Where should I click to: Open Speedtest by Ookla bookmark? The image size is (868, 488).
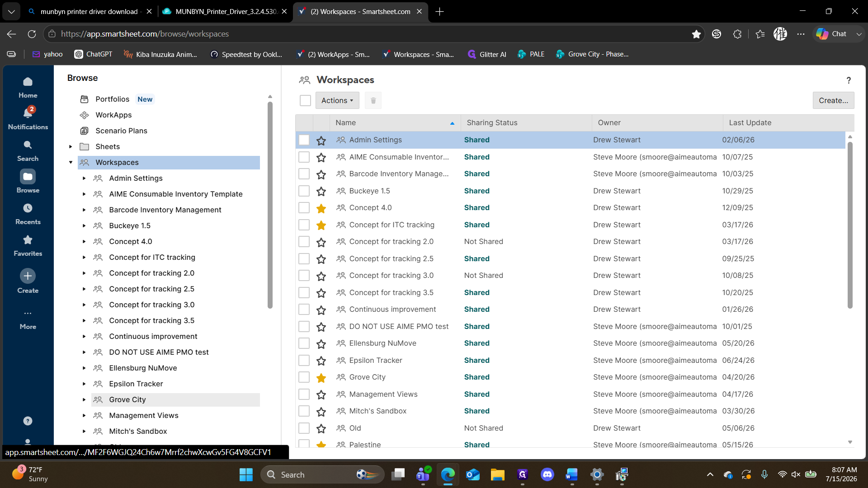coord(246,54)
